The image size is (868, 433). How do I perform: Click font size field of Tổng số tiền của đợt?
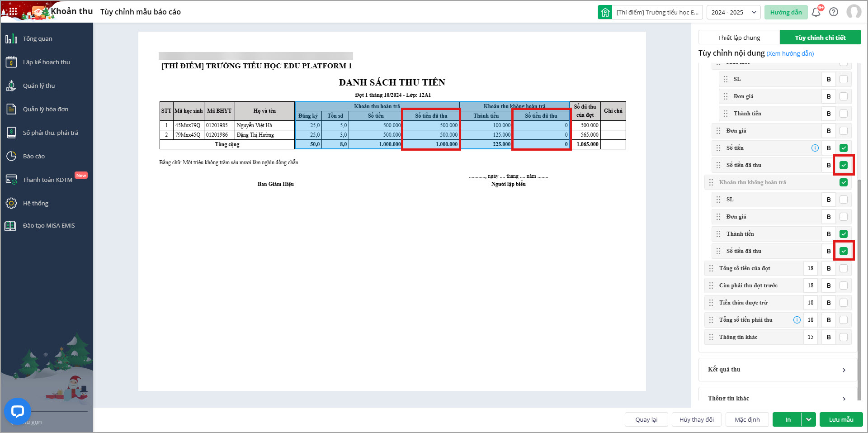point(811,268)
